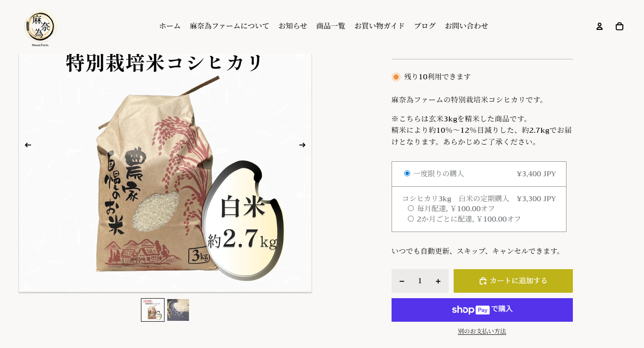The height and width of the screenshot is (348, 644).
Task: Select the second rice grains thumbnail
Action: (x=178, y=310)
